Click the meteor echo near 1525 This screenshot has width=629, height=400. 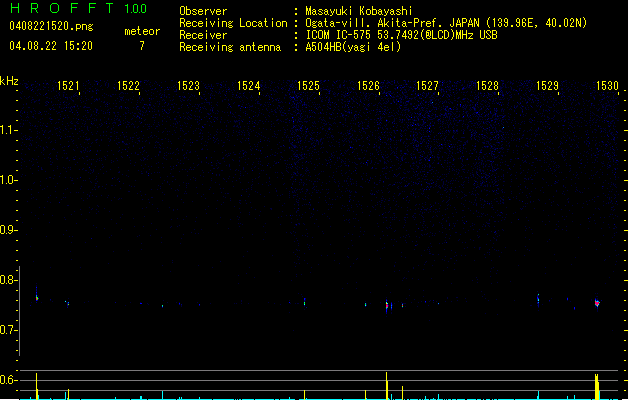[304, 302]
